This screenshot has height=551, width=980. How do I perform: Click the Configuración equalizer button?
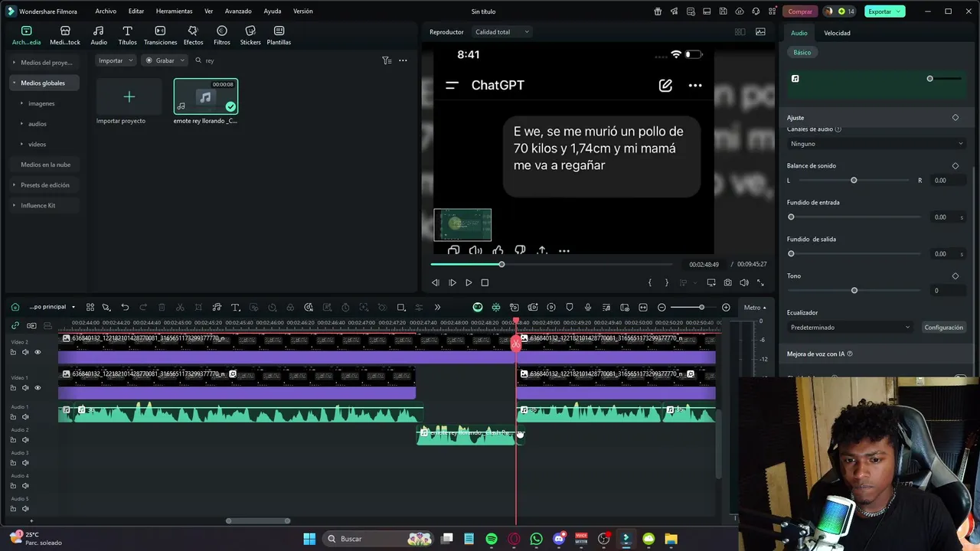[943, 328]
